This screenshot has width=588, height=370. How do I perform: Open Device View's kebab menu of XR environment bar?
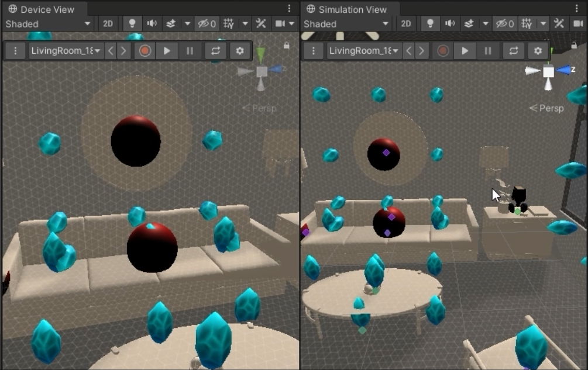click(15, 51)
